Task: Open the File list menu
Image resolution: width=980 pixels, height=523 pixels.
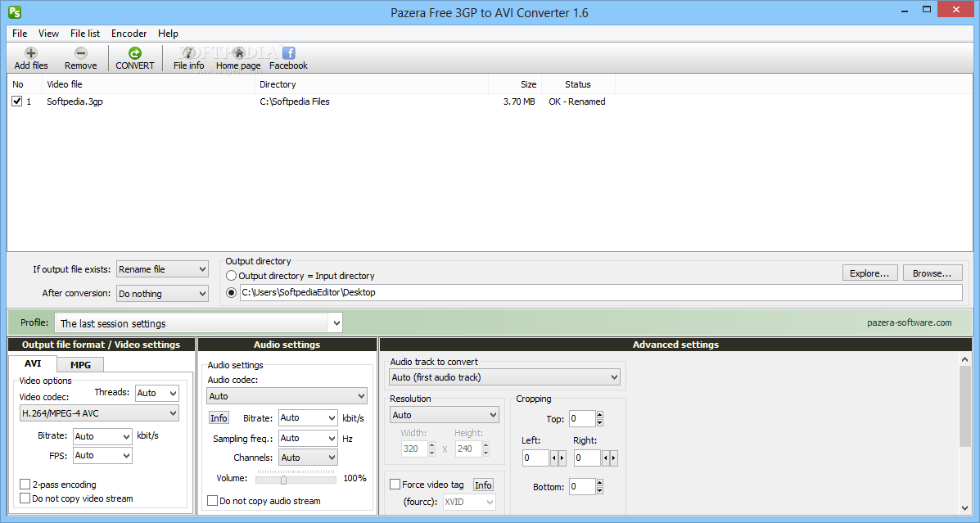Action: click(85, 33)
